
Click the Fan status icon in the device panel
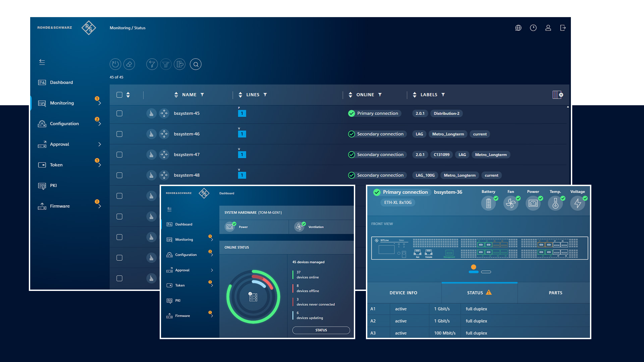[x=511, y=203]
